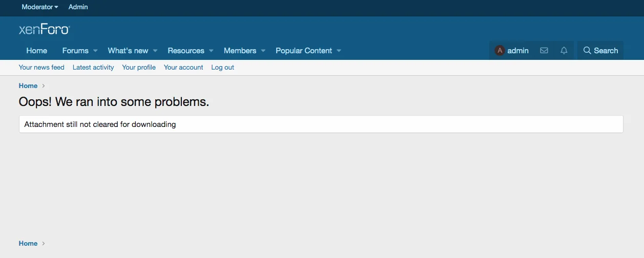Expand the What's new dropdown arrow
Viewport: 644px width, 258px height.
pos(155,51)
